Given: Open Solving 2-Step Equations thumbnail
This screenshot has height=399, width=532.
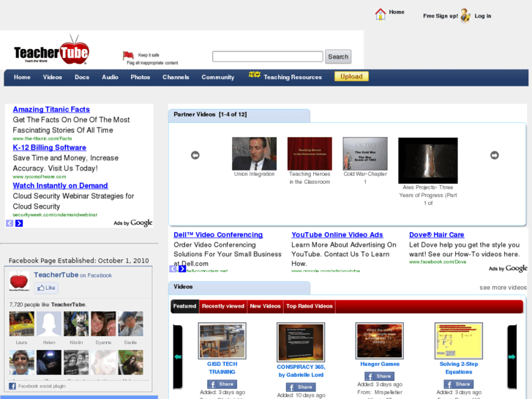Looking at the screenshot, I should [458, 341].
